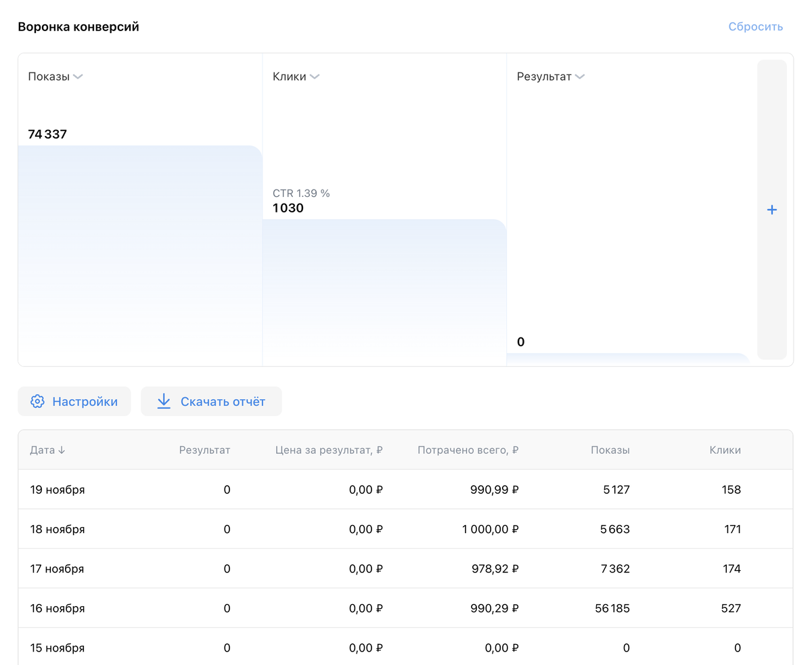Sort by Цена за результат column
The image size is (812, 665).
pos(329,450)
